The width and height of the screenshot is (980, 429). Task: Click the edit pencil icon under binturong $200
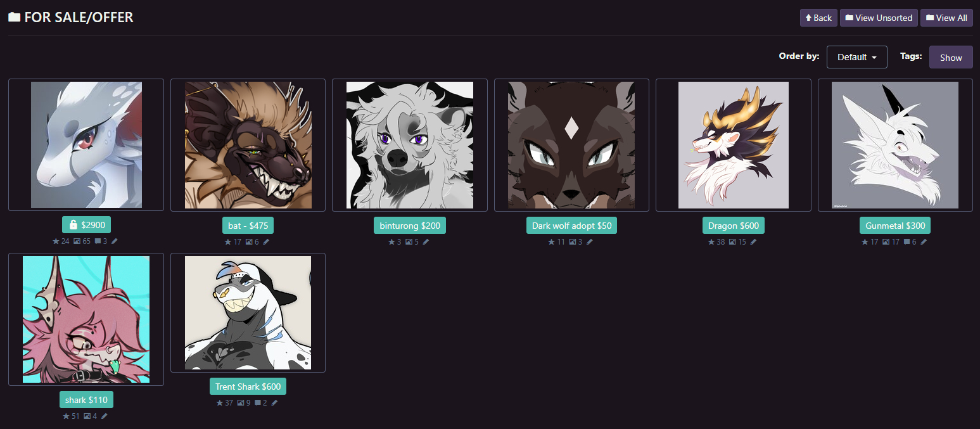click(x=426, y=242)
